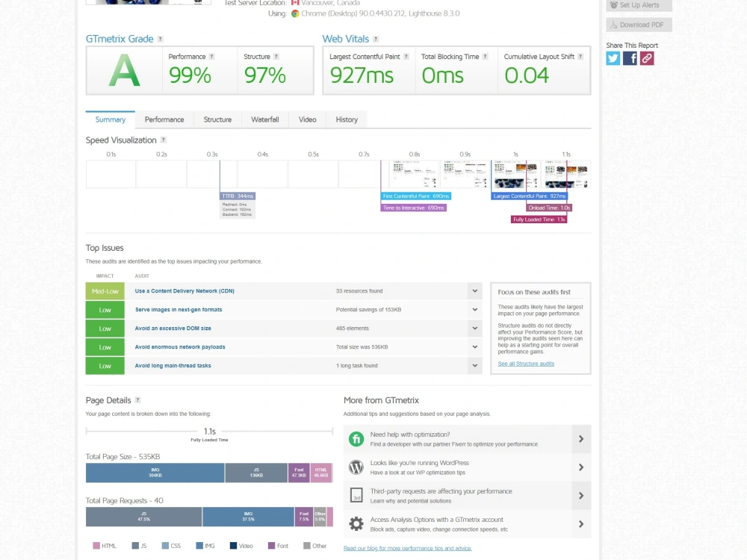This screenshot has height=560, width=747.
Task: Click the 1.1s filmstrip thumbnail
Action: tap(566, 174)
